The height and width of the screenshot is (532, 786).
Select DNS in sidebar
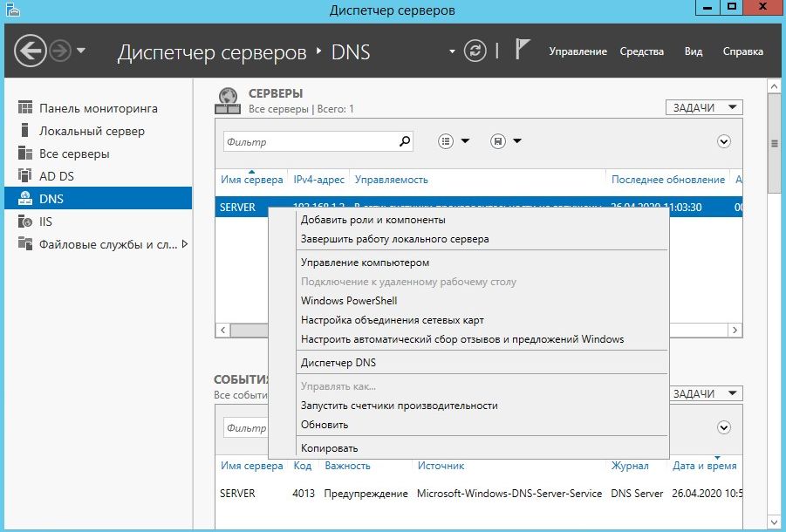click(x=99, y=198)
